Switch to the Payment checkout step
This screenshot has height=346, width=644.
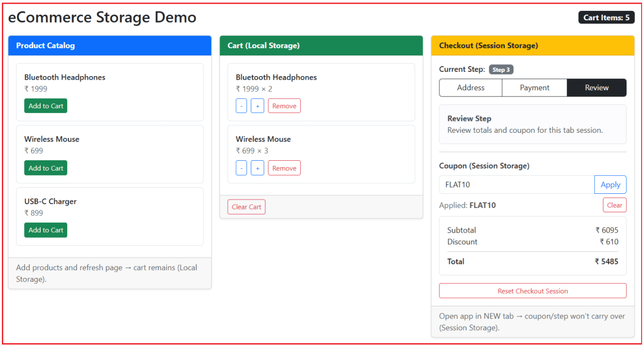534,87
